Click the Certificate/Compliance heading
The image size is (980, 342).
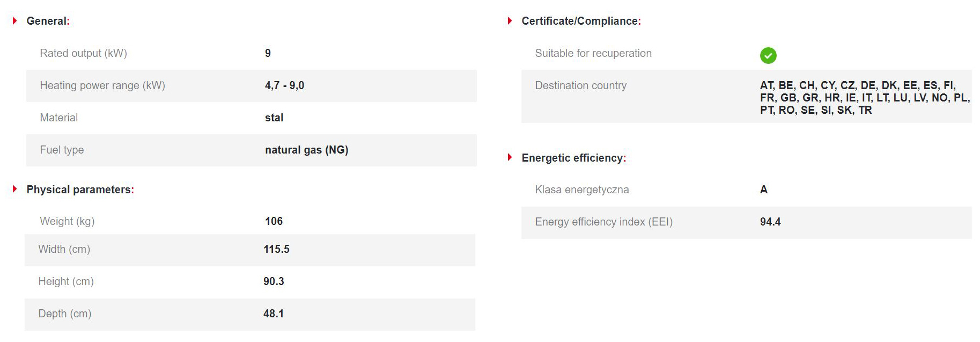pos(581,21)
